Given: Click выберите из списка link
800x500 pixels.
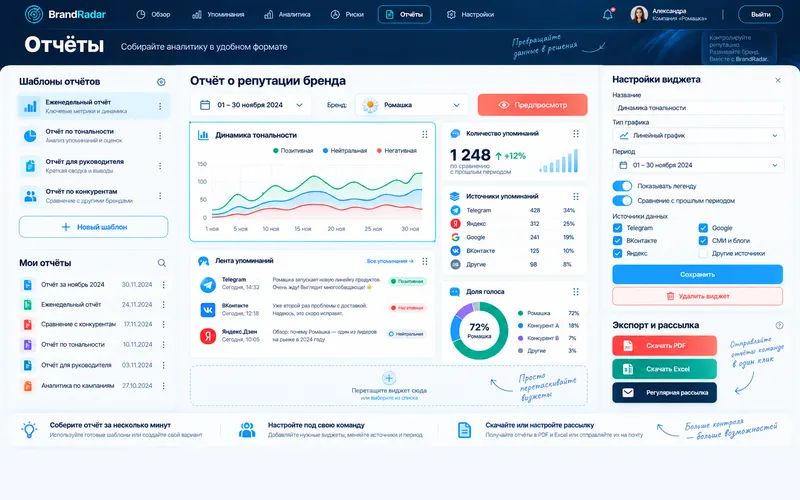Looking at the screenshot, I should pos(394,398).
